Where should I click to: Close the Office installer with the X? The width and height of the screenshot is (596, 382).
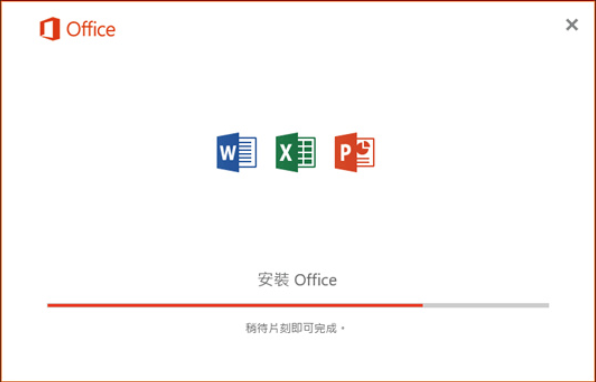click(572, 25)
